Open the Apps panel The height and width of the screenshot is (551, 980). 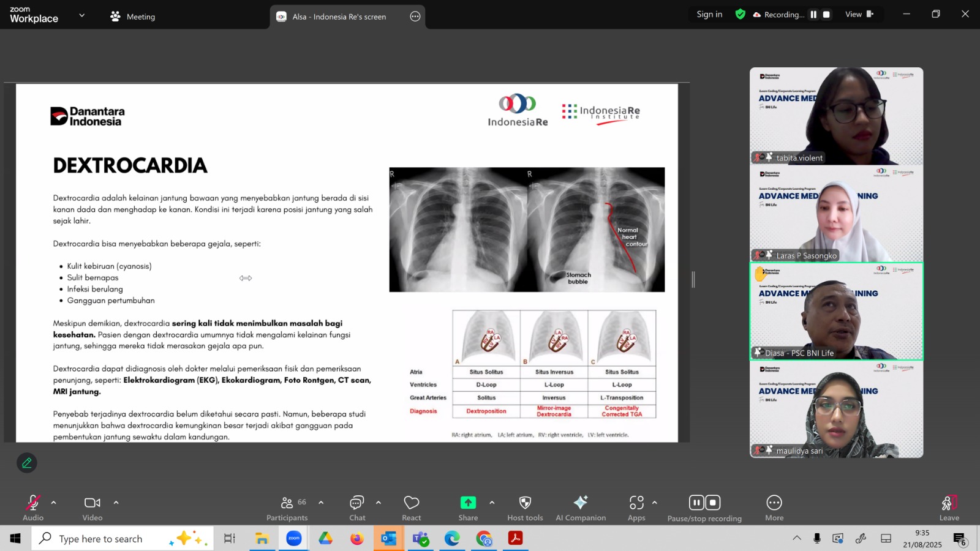(x=636, y=508)
